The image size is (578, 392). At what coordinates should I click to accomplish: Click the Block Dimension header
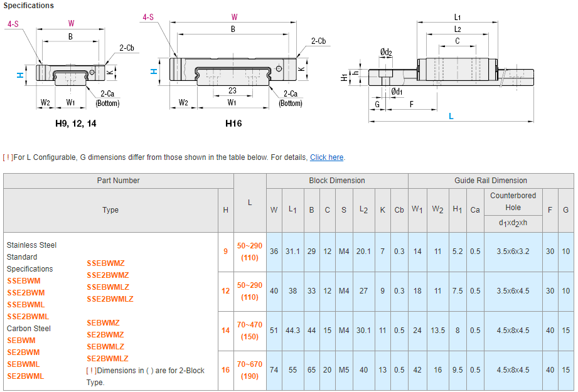click(337, 181)
